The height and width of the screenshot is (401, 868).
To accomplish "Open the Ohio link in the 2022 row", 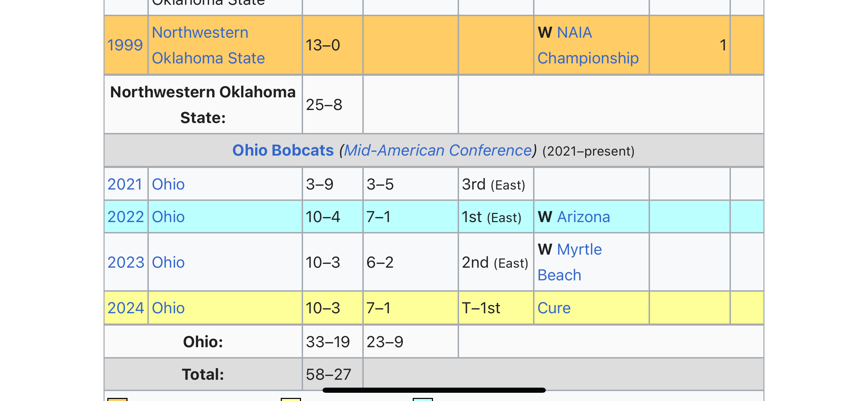I will tap(168, 217).
